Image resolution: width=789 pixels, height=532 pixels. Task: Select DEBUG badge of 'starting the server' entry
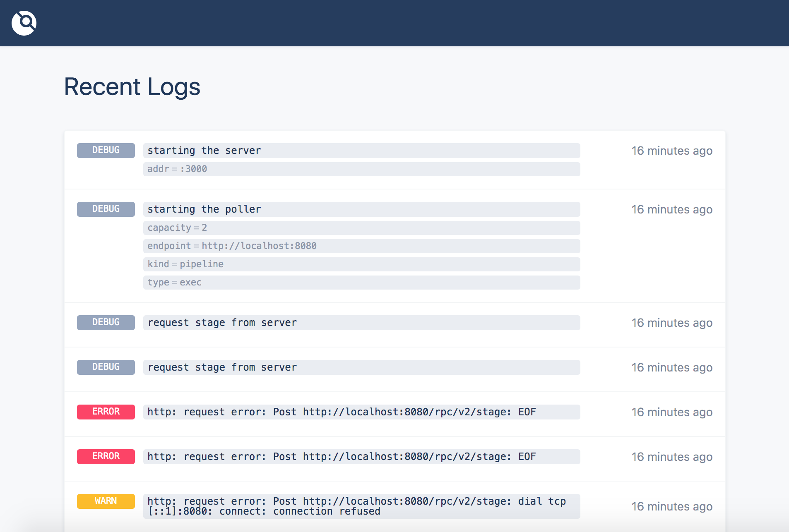(106, 151)
